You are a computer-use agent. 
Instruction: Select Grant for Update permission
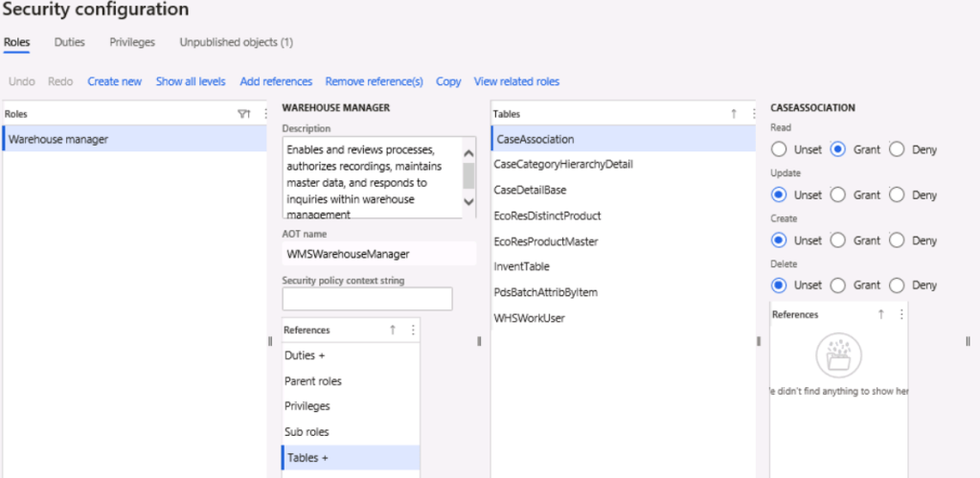[838, 194]
